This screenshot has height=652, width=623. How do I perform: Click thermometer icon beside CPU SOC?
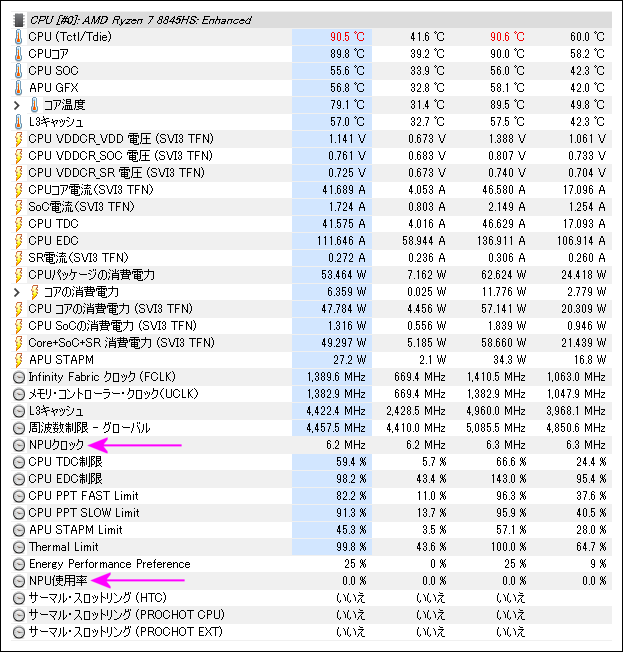click(x=18, y=71)
